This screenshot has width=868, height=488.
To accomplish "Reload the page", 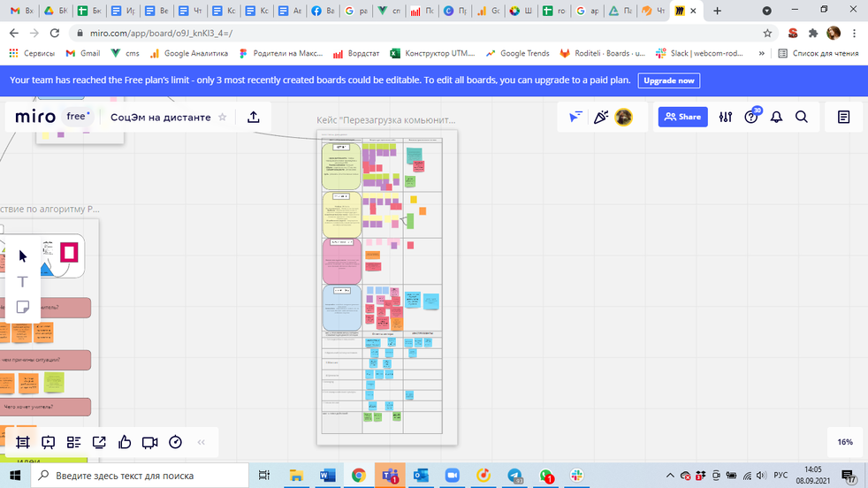I will point(54,34).
